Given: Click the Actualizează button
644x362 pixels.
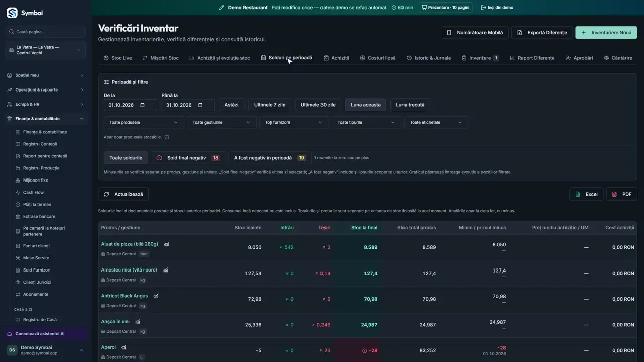Looking at the screenshot, I should [x=123, y=194].
